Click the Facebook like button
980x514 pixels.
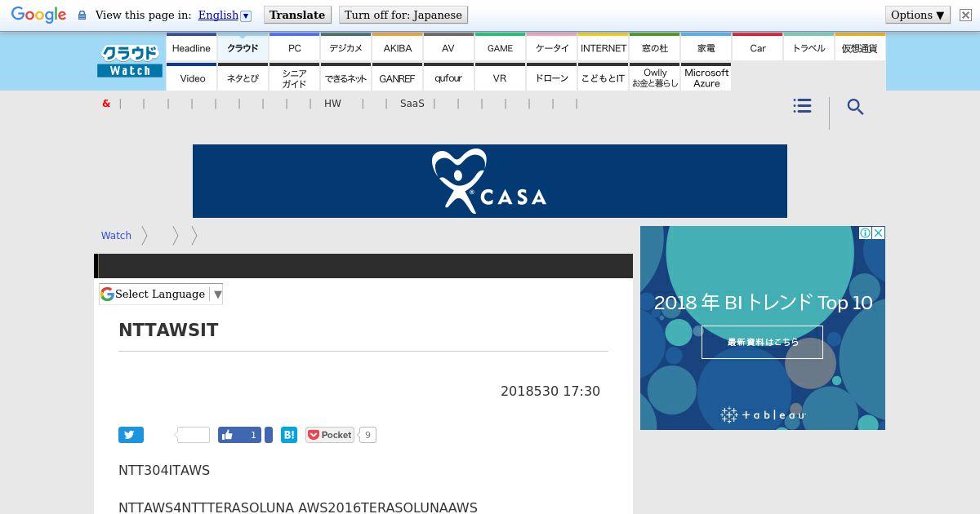pos(239,435)
